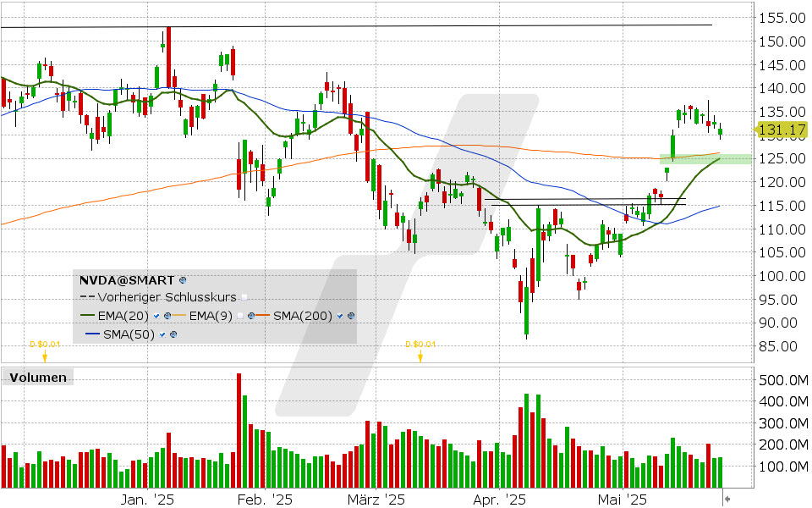812x508 pixels.
Task: Click the Apr. '25 date label
Action: coord(499,500)
